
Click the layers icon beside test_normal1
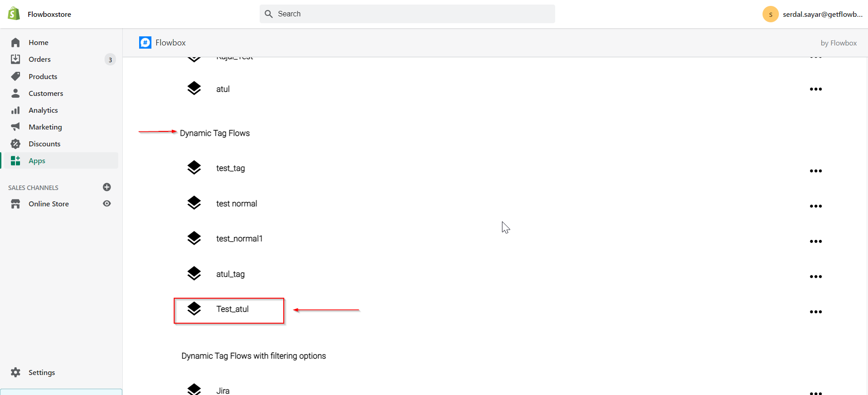coord(194,238)
